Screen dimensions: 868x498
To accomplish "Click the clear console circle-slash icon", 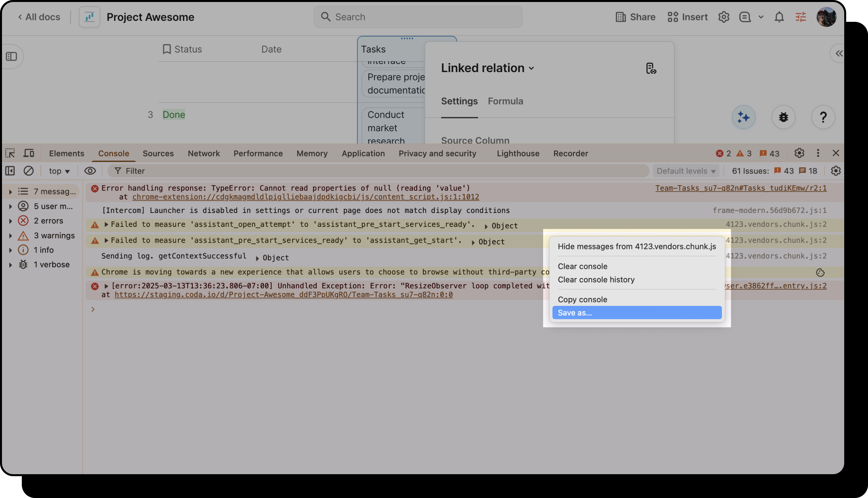I will click(x=28, y=171).
